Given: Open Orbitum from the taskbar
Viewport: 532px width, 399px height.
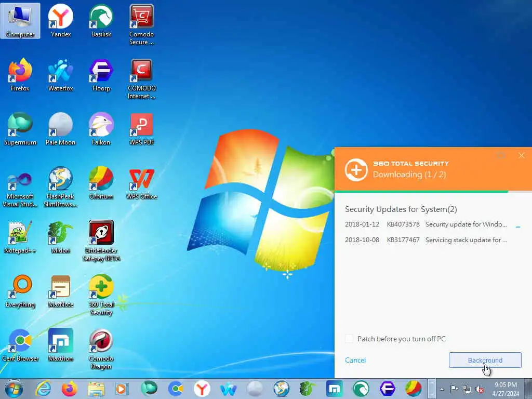Looking at the screenshot, I should tap(413, 389).
